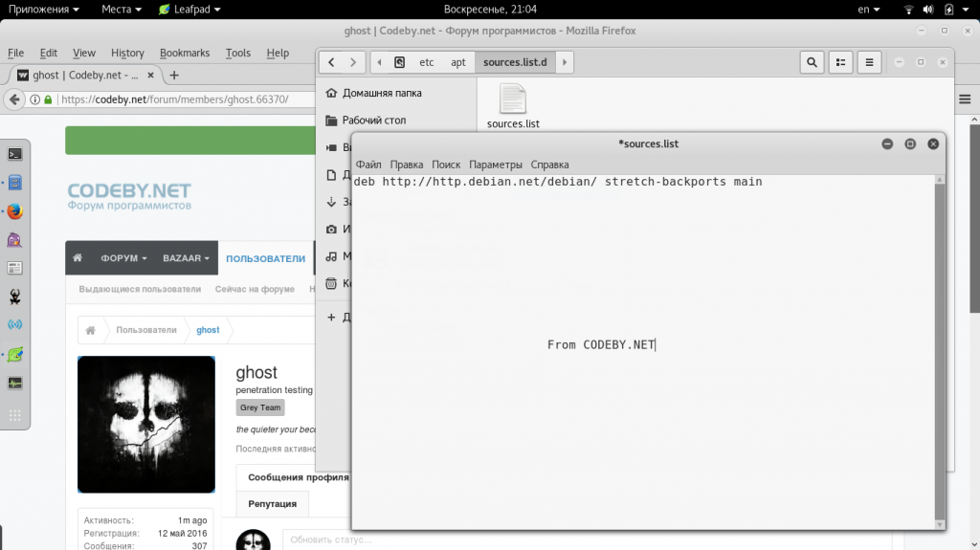Open Firefox hamburger menu

[x=965, y=99]
